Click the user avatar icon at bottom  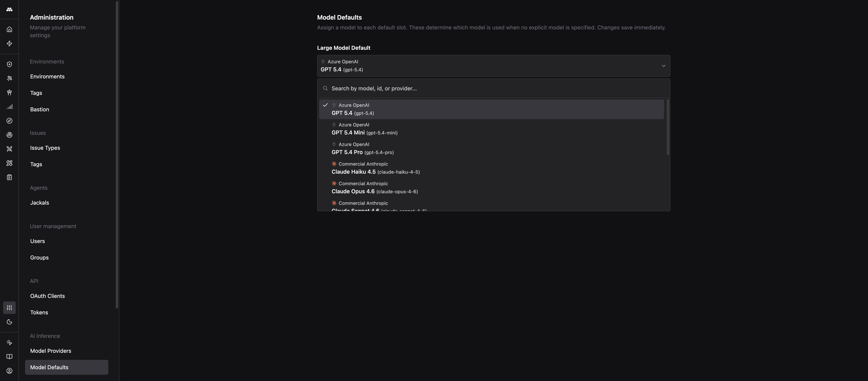coord(9,371)
